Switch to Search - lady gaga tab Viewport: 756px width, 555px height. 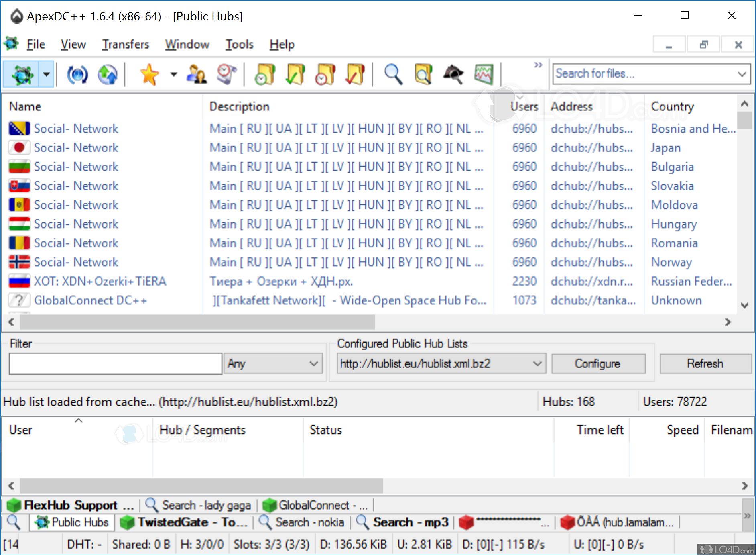(x=198, y=505)
